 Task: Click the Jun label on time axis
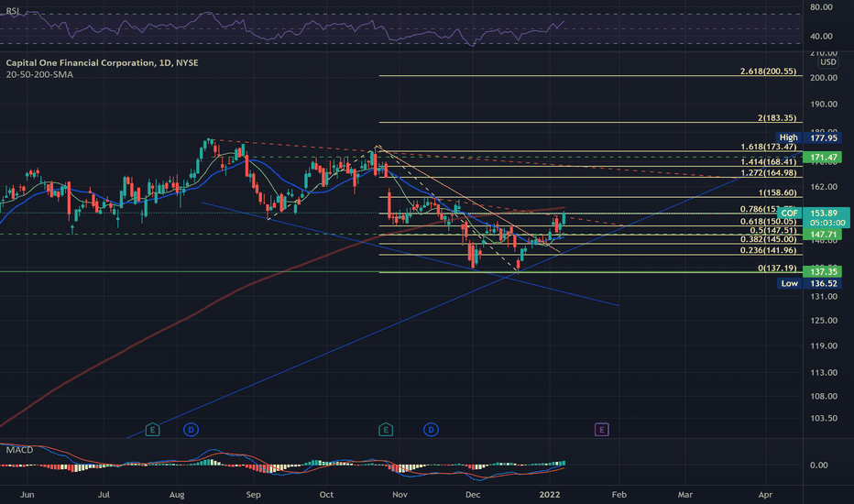pyautogui.click(x=27, y=495)
